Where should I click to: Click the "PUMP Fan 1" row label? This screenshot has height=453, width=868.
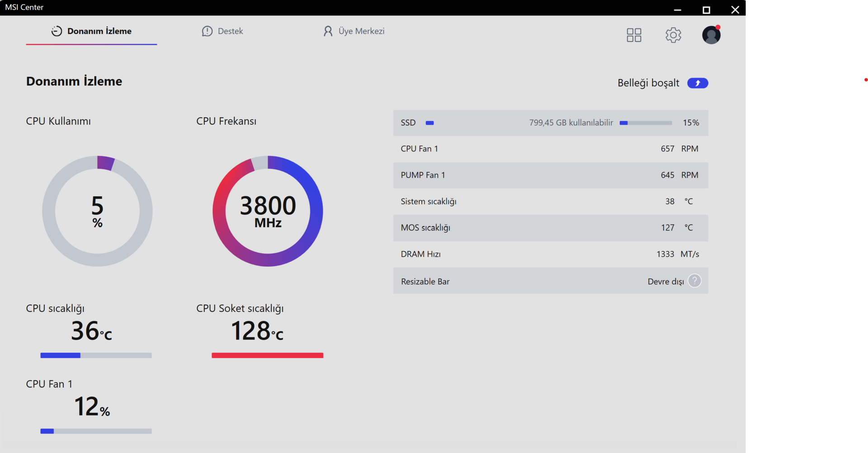point(423,175)
